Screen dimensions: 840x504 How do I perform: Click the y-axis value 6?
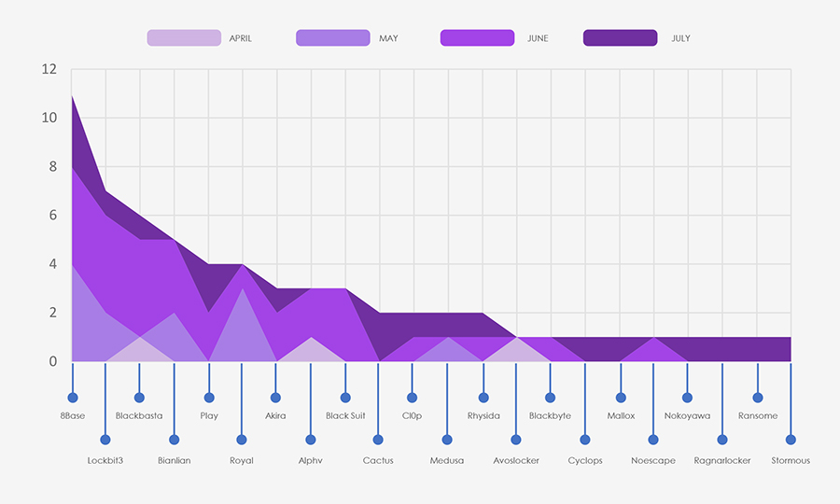(53, 216)
